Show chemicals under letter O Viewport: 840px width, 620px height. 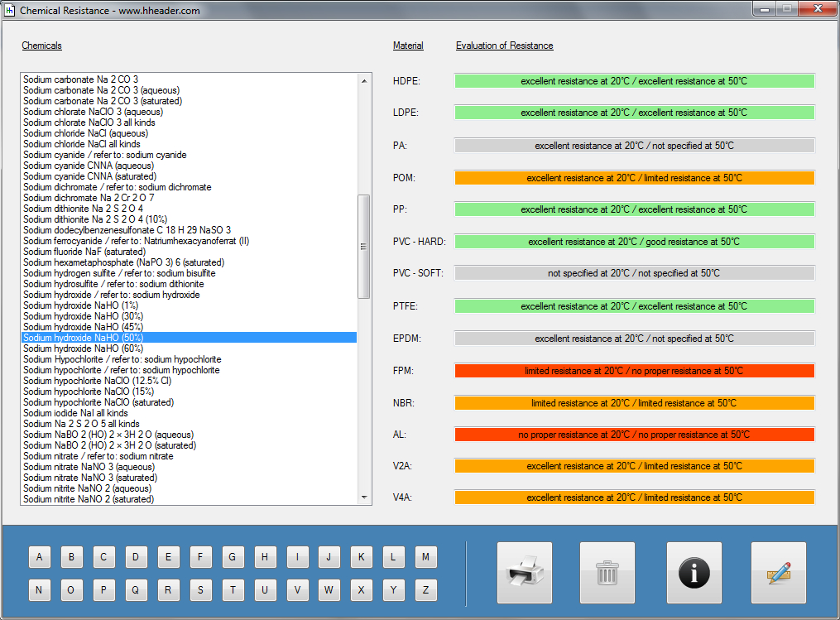pyautogui.click(x=71, y=590)
